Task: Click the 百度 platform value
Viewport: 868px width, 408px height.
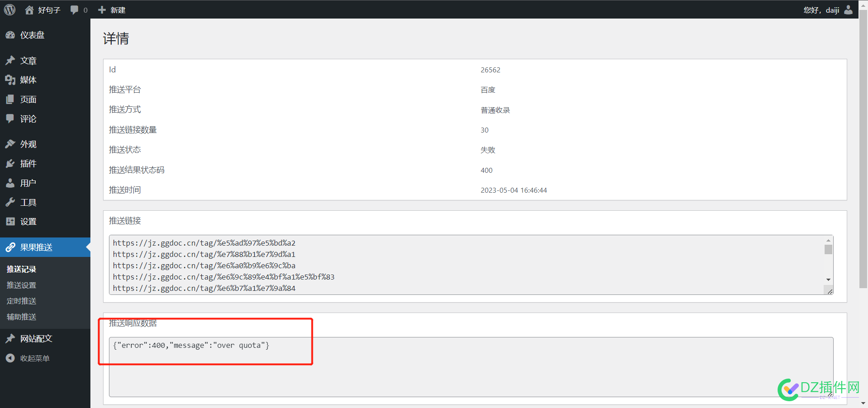Action: 488,90
